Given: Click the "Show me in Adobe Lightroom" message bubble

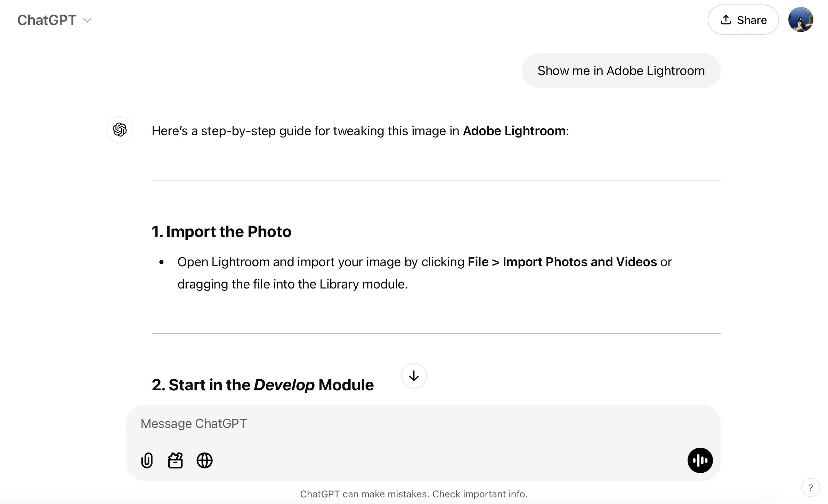Looking at the screenshot, I should point(621,71).
